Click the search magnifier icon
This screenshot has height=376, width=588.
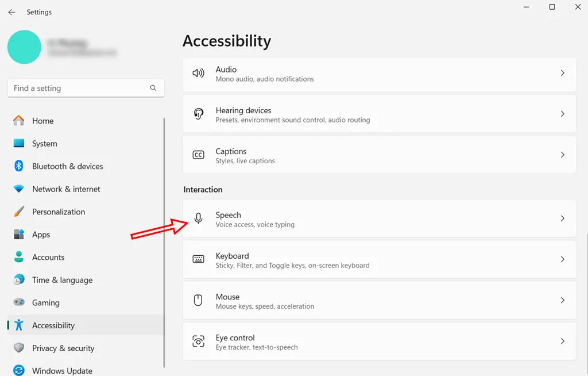click(x=153, y=88)
